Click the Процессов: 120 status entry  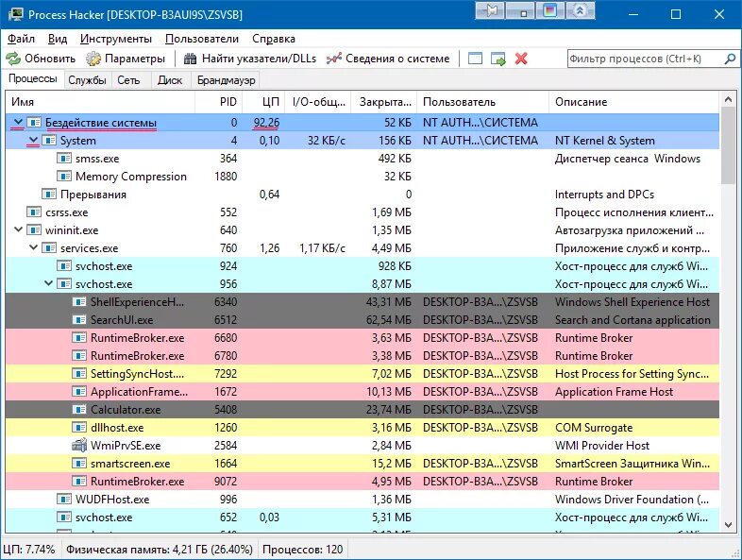tap(303, 550)
